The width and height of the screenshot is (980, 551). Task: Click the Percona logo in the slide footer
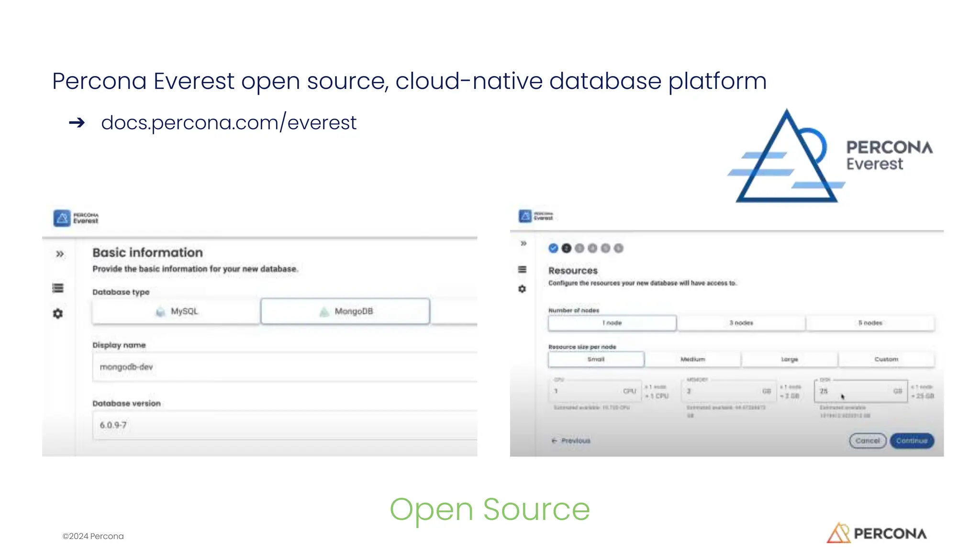tap(877, 533)
